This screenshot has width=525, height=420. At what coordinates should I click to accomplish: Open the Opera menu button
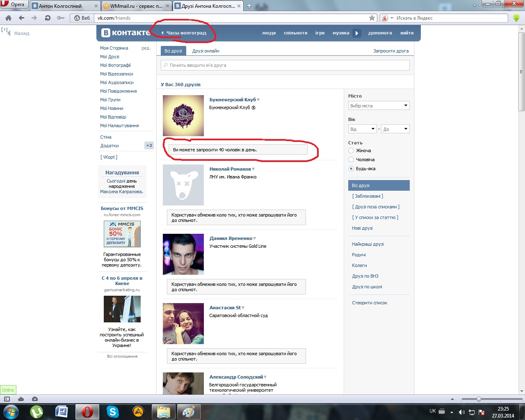point(14,5)
